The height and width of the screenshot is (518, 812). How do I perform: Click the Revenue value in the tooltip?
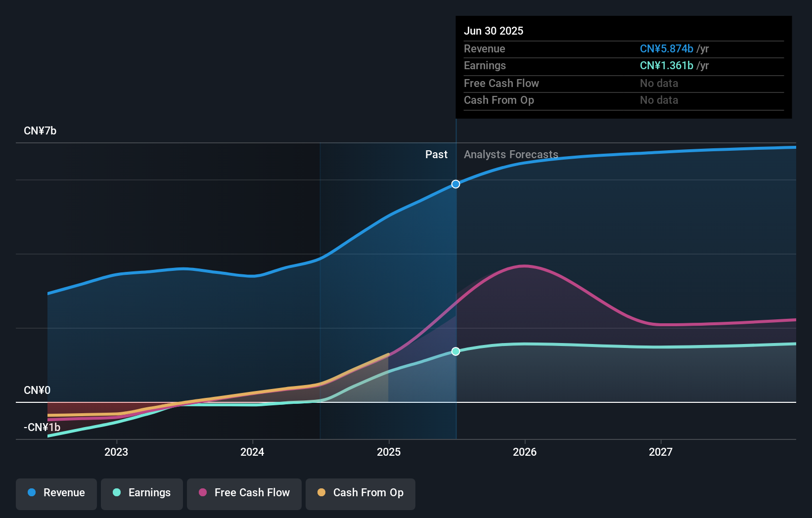click(667, 48)
